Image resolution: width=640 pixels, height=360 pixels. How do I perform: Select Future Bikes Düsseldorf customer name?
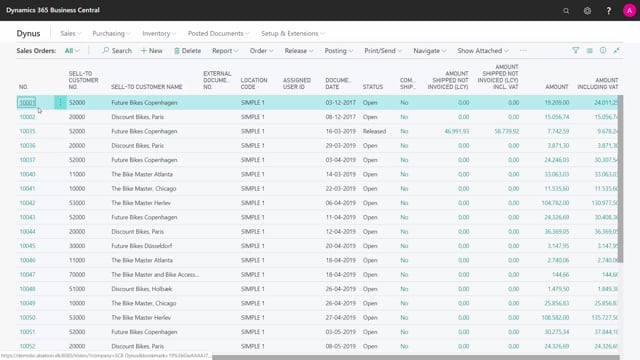[x=142, y=246]
